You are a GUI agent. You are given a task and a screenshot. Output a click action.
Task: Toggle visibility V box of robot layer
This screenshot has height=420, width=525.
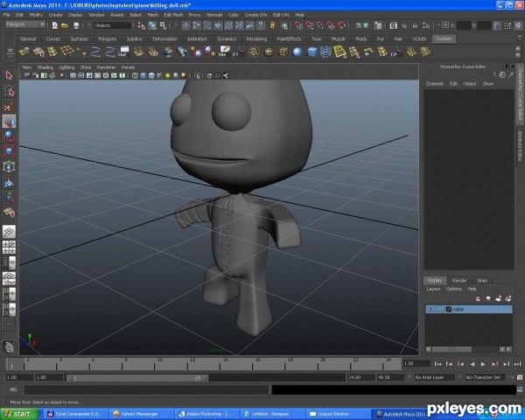[430, 309]
